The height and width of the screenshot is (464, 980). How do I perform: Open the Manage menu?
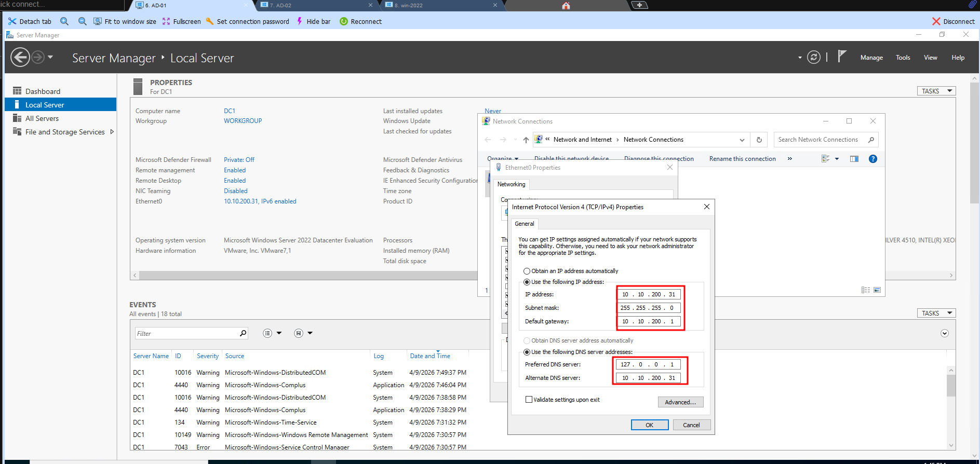(x=871, y=58)
